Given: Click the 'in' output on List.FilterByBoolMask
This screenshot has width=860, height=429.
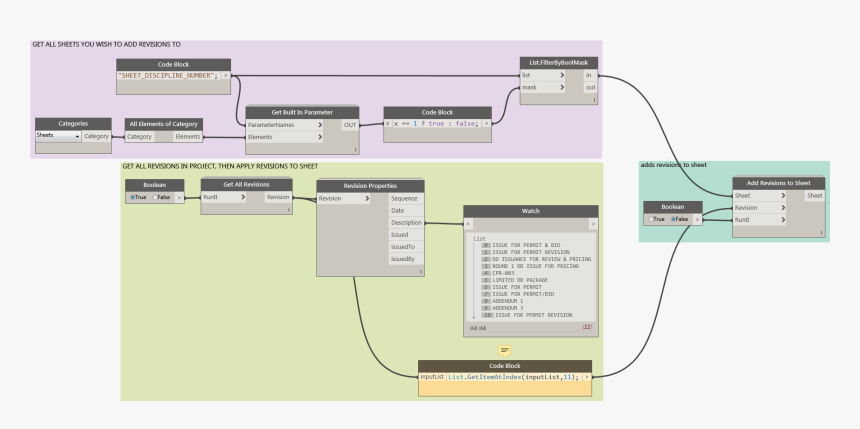Looking at the screenshot, I should 588,75.
